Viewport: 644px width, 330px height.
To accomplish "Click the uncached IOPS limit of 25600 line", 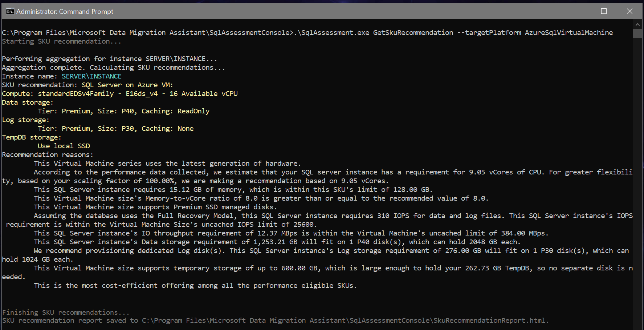I will (162, 225).
